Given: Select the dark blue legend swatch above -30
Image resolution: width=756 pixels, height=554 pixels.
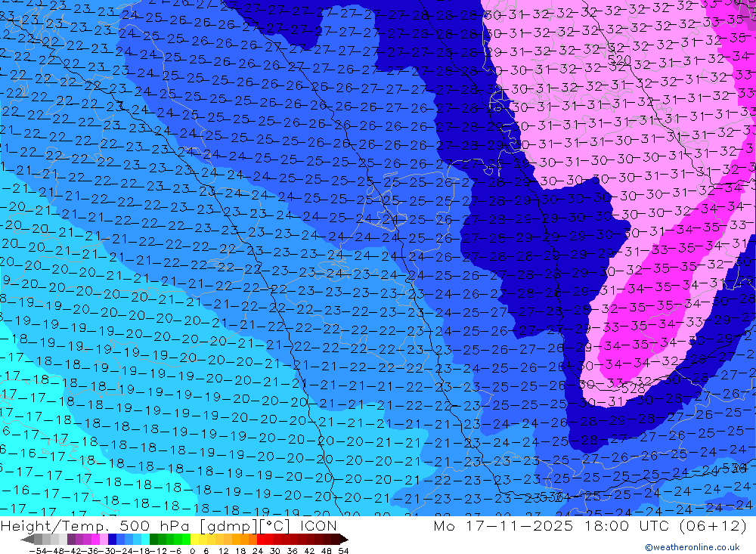Looking at the screenshot, I should tap(112, 539).
